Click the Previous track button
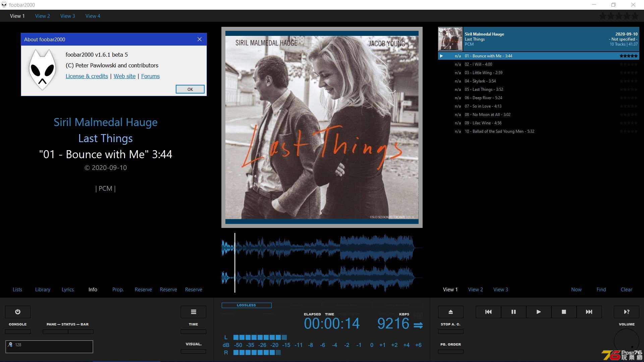The height and width of the screenshot is (362, 644). pos(488,312)
